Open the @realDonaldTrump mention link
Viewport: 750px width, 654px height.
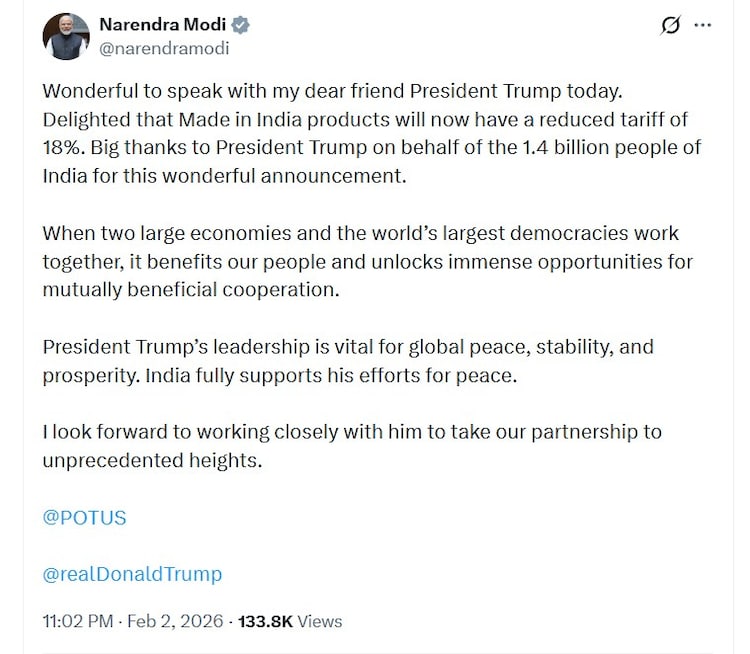(x=132, y=574)
